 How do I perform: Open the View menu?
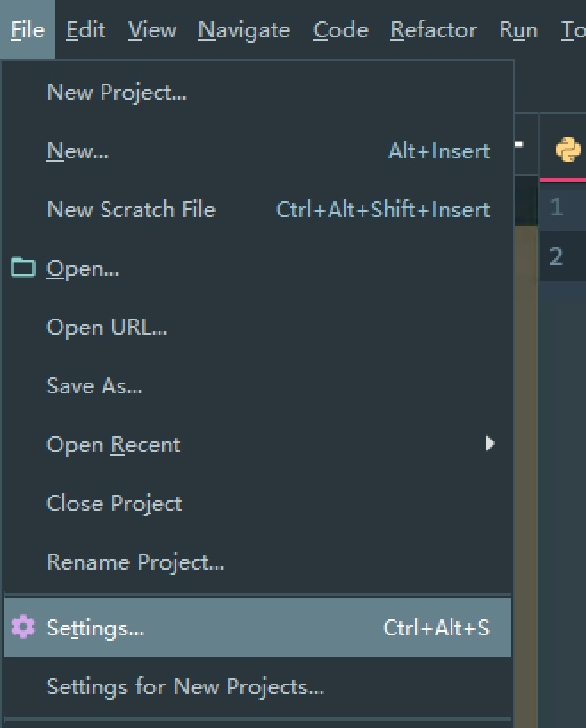[151, 30]
